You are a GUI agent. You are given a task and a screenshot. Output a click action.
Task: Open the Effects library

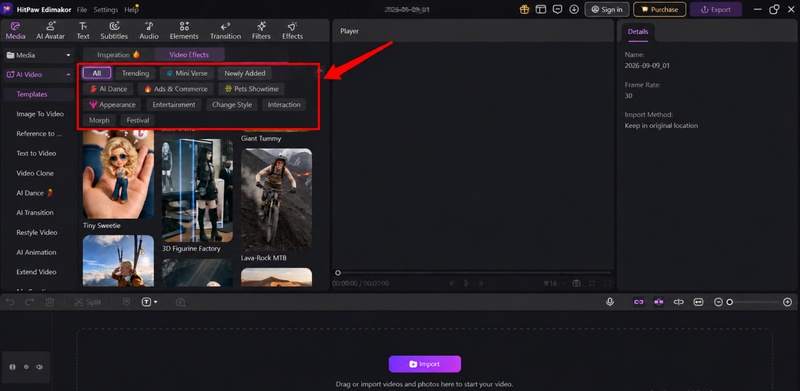(292, 31)
